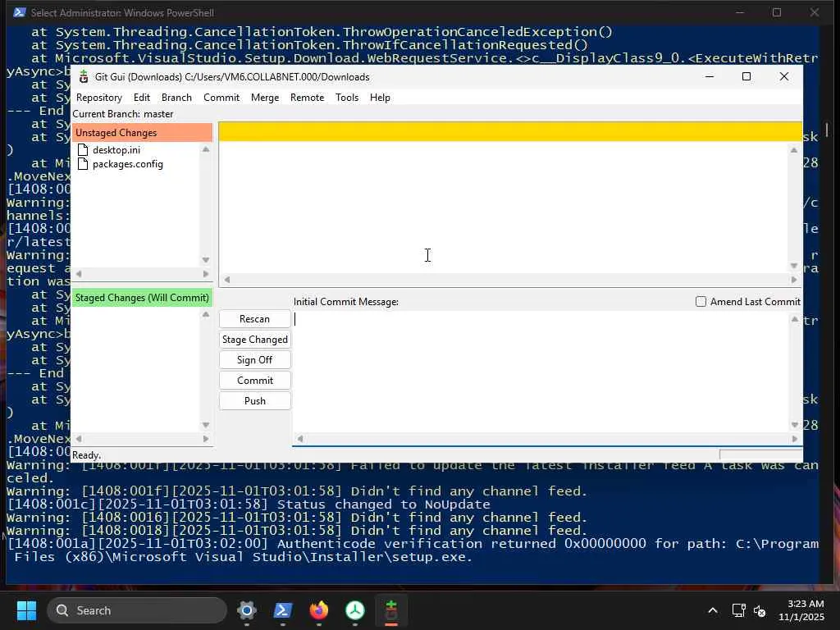Click the Stage Changed button

[254, 339]
